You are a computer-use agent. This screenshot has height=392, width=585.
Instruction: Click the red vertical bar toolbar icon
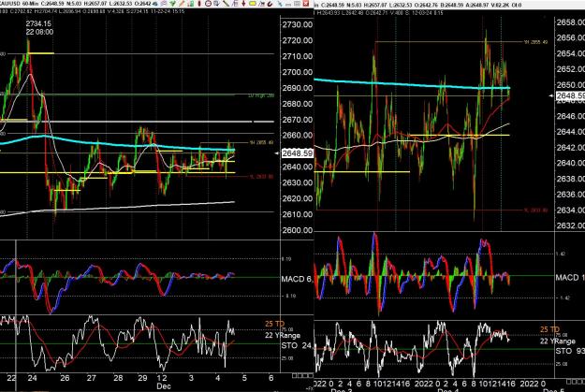pos(198,4)
